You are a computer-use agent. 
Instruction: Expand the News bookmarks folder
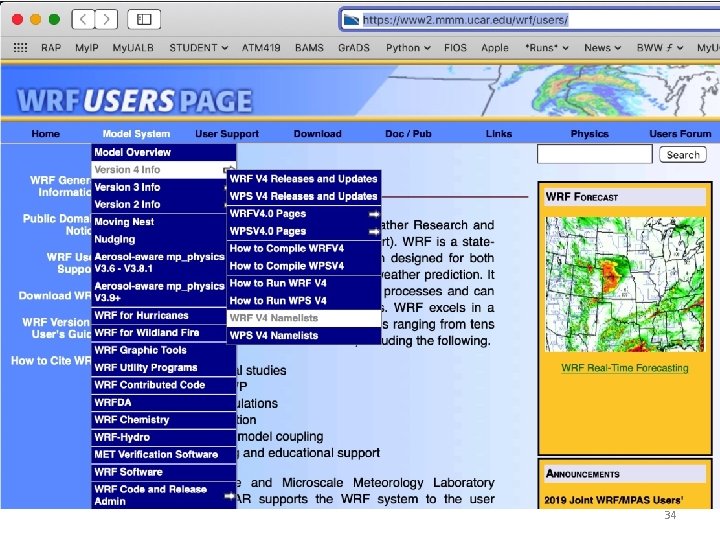602,48
